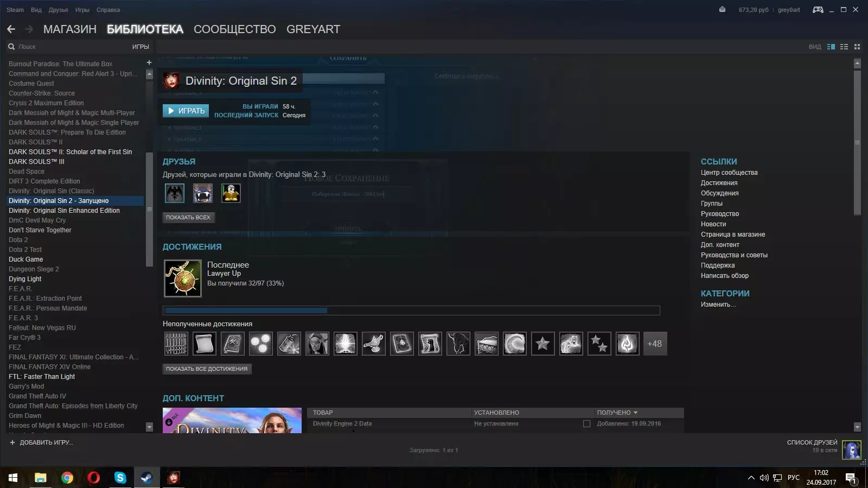Image resolution: width=868 pixels, height=488 pixels.
Task: Open the penguin friend avatar
Action: pos(231,193)
